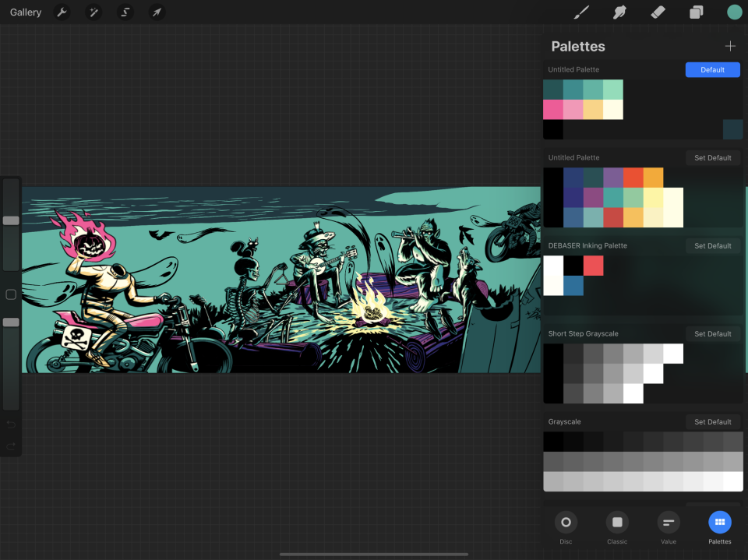
Task: Pick hot pink swatch in default palette
Action: 553,110
